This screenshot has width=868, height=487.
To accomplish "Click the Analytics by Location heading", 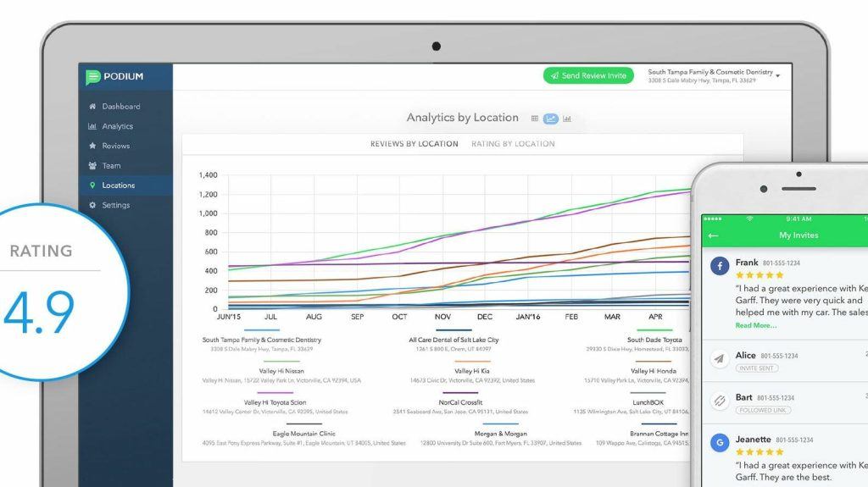I will pos(462,118).
